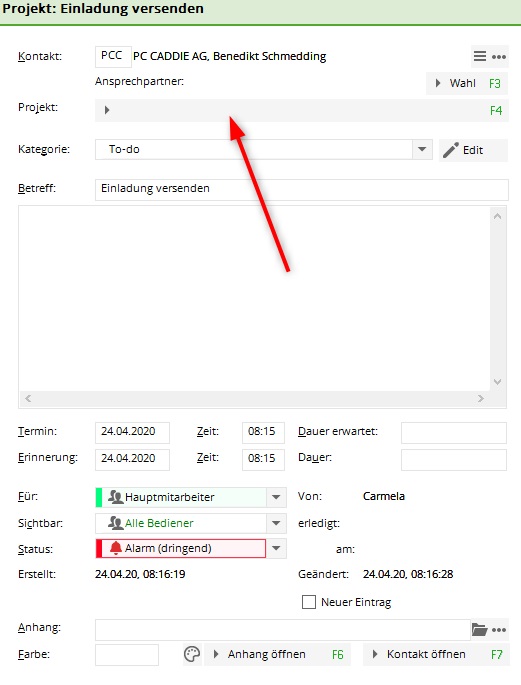Expand the Sichtbar Alle Bediener dropdown arrow
The image size is (521, 685).
pyautogui.click(x=276, y=523)
